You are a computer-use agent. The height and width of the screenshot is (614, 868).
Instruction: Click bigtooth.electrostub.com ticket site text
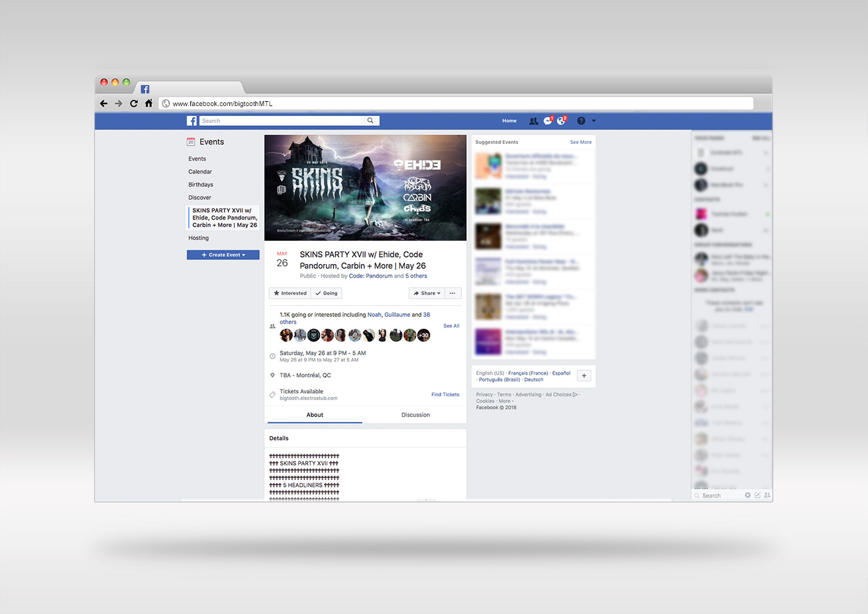pyautogui.click(x=308, y=398)
